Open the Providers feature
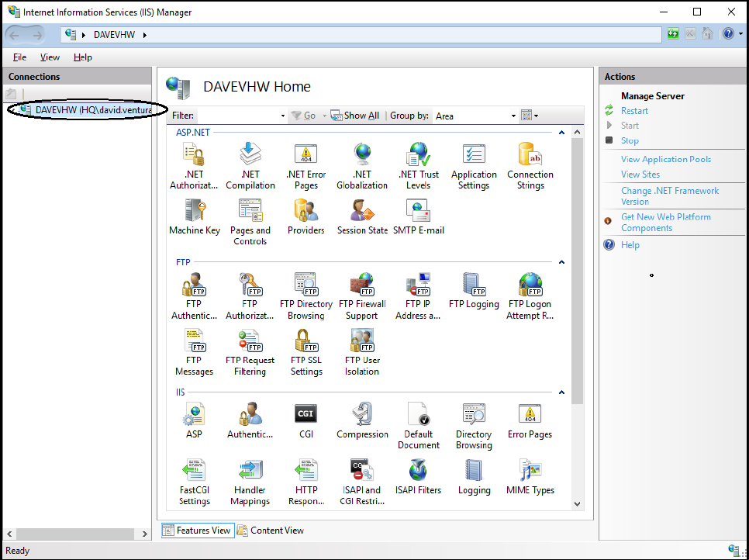This screenshot has height=560, width=749. [x=306, y=216]
